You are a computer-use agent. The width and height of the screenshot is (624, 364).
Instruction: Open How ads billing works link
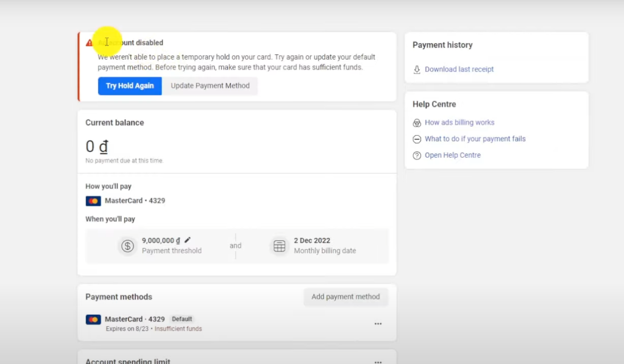point(459,122)
